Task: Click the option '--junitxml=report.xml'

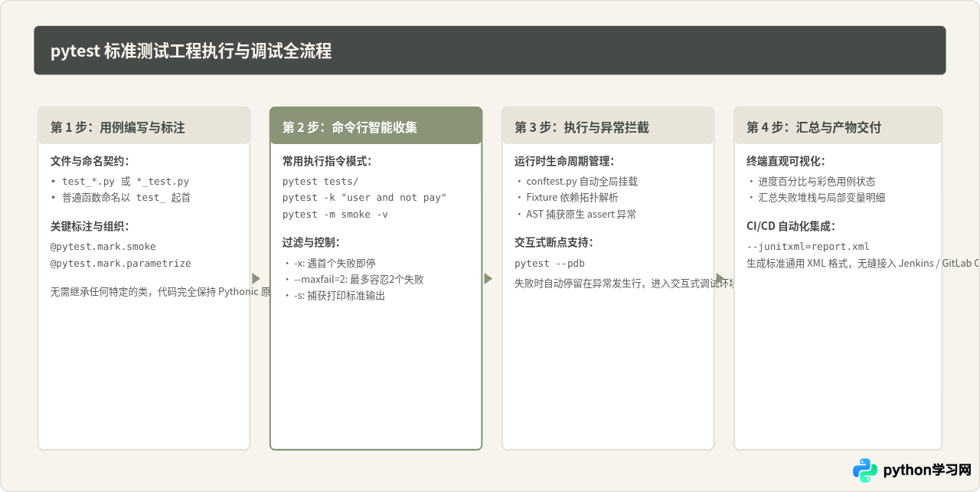Action: 808,247
